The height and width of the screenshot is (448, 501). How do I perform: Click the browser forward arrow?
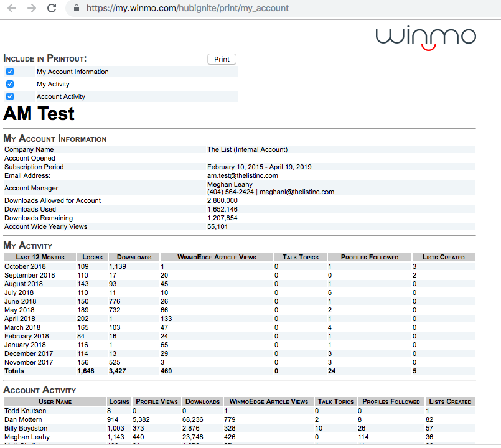[x=32, y=8]
